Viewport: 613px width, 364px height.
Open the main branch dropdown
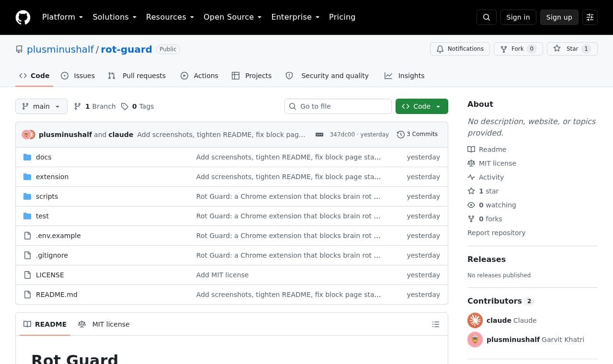(41, 106)
